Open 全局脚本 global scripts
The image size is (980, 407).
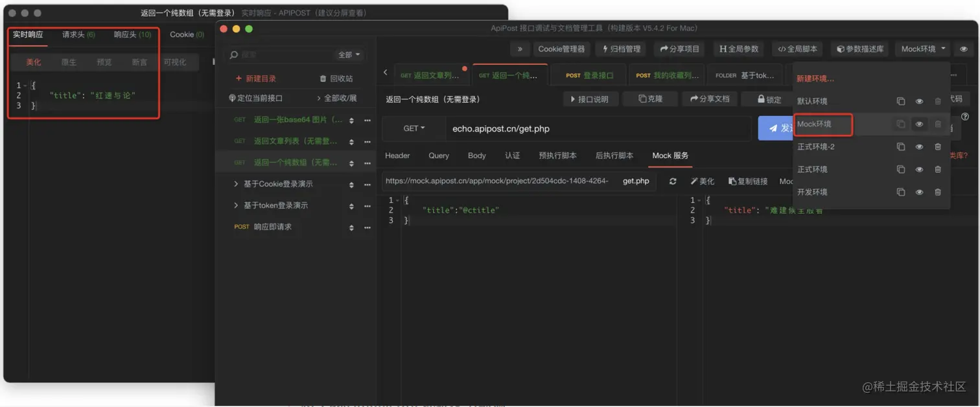point(797,49)
